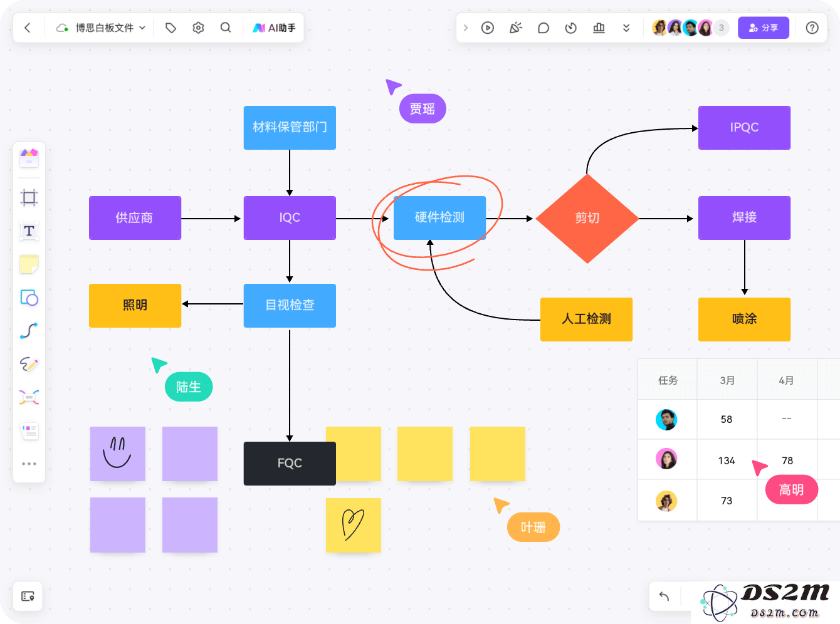Select the 焊接 node
This screenshot has height=624, width=840.
(744, 218)
